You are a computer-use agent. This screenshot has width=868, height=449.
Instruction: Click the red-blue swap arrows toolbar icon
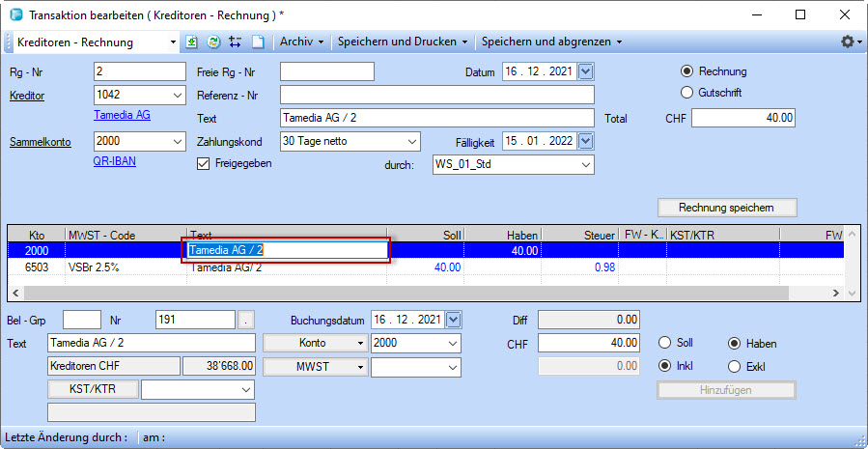235,42
